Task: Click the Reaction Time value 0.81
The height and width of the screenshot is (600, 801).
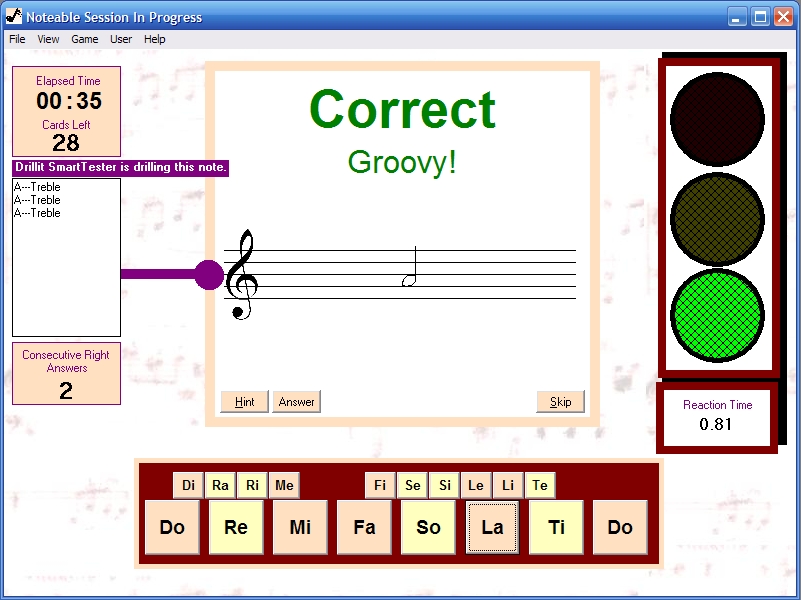Action: click(716, 424)
